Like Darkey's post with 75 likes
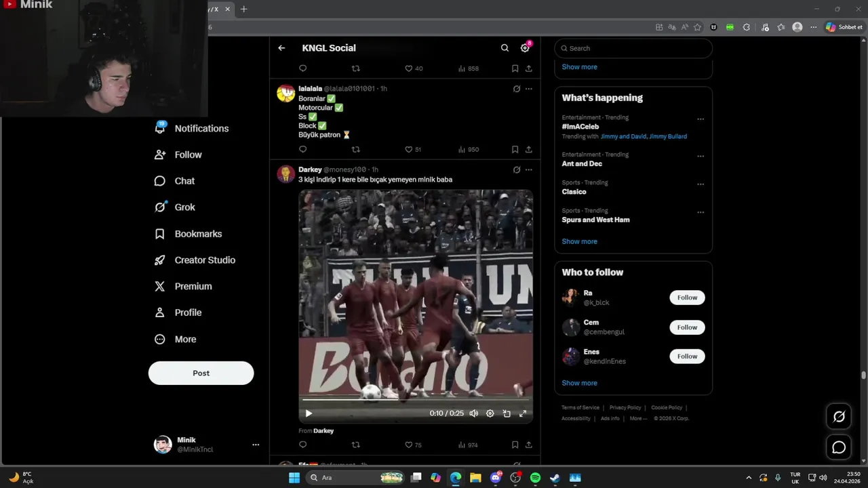868x488 pixels. 413,445
